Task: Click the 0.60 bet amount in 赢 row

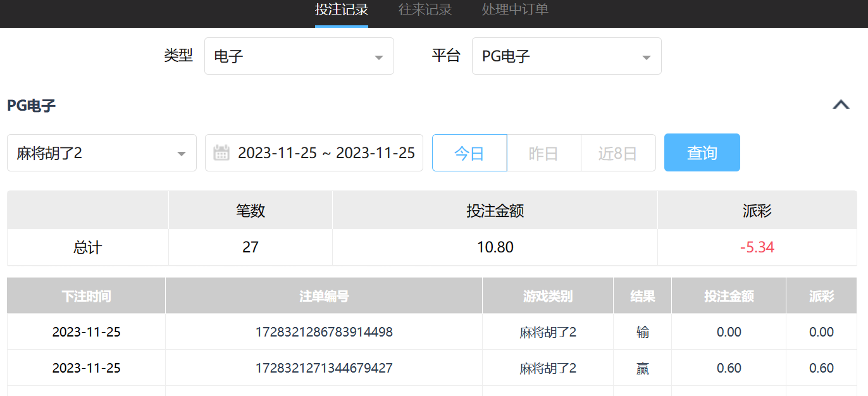Action: pyautogui.click(x=729, y=368)
